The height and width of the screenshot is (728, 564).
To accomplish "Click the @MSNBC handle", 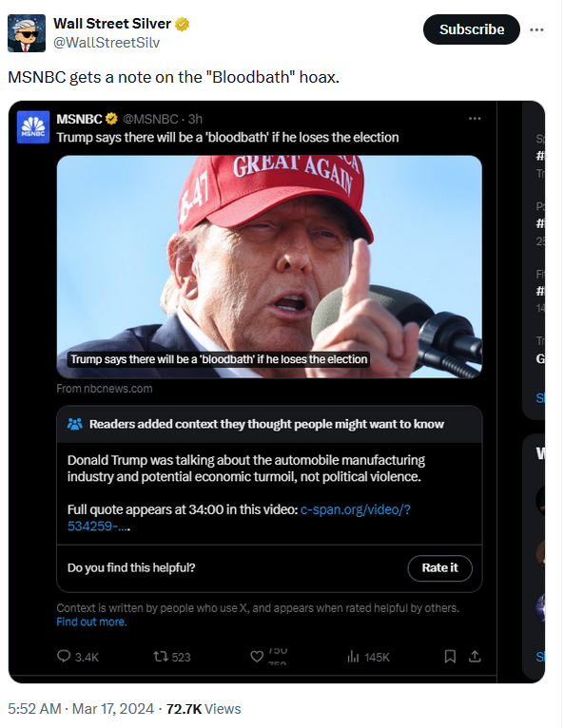I will click(150, 119).
